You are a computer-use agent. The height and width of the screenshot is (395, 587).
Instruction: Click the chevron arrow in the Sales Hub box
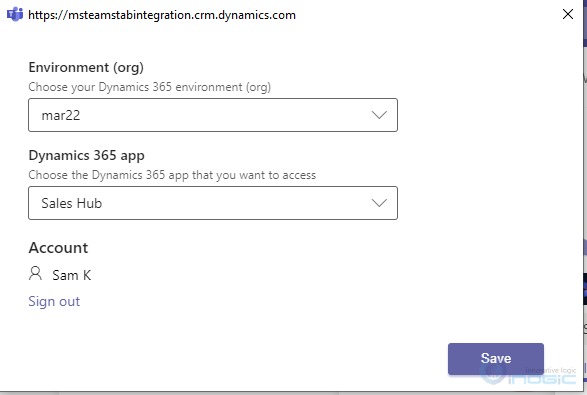tap(379, 203)
